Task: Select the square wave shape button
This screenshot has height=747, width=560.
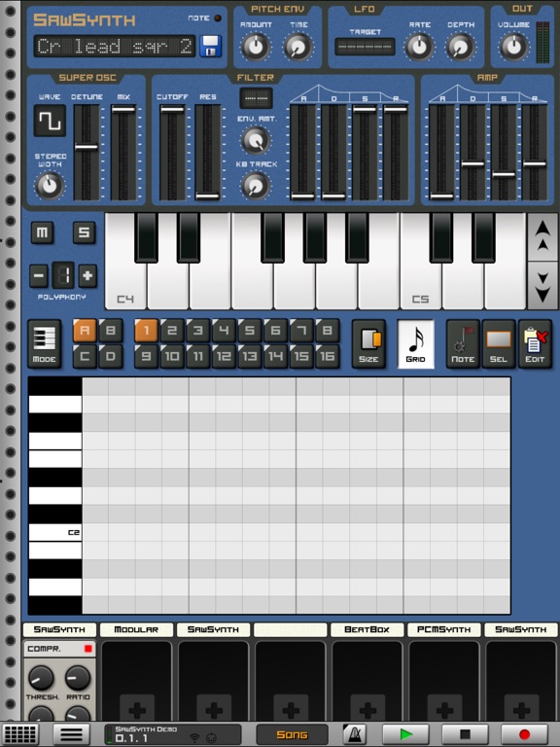Action: 50,121
